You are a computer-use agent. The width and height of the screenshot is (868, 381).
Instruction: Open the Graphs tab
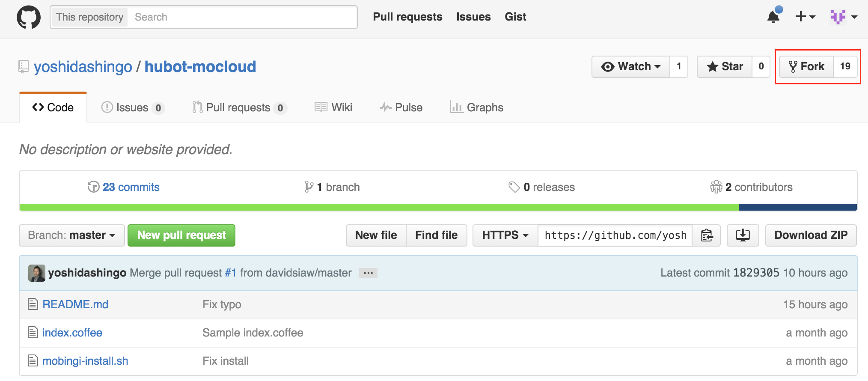pos(476,107)
